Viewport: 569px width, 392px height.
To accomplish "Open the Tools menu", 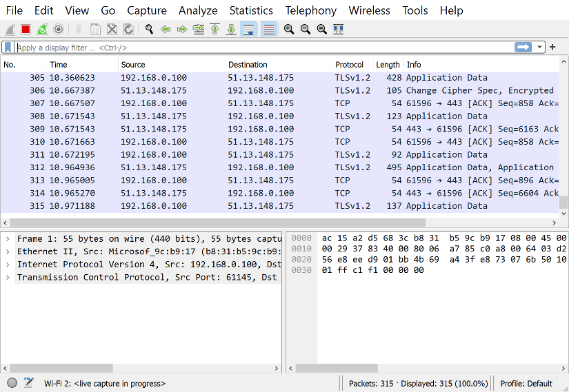I will 415,10.
